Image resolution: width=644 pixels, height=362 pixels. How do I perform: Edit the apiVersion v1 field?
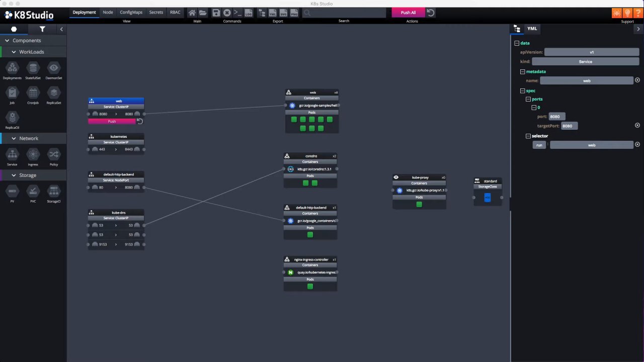tap(592, 52)
